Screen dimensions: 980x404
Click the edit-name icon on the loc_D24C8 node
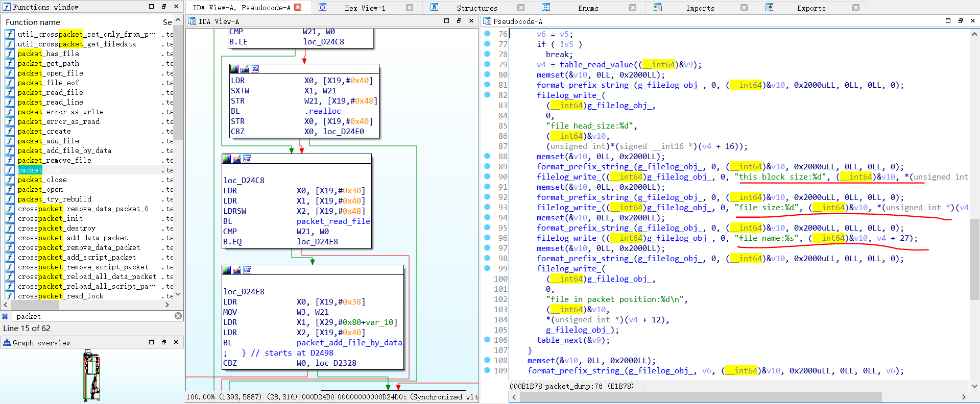pyautogui.click(x=237, y=159)
